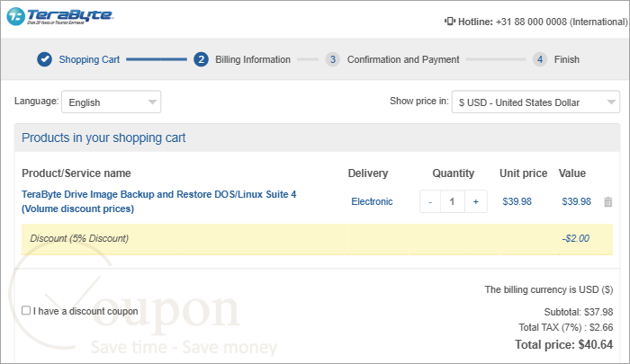Click the hotline phone icon
Image resolution: width=630 pixels, height=364 pixels.
pyautogui.click(x=450, y=22)
